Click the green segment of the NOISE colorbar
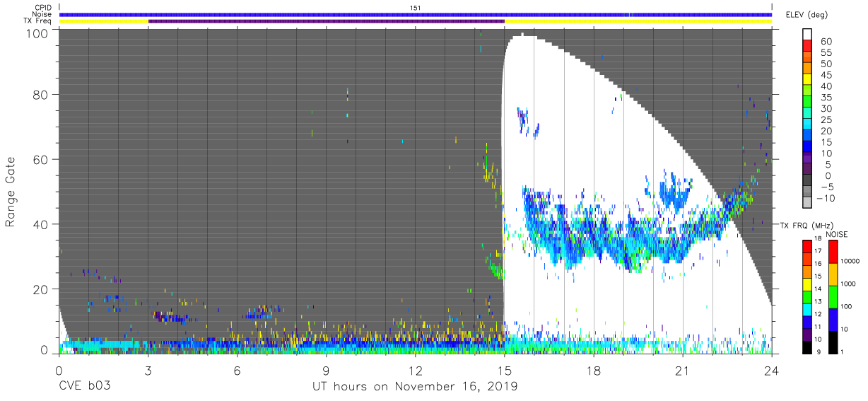Image resolution: width=868 pixels, height=401 pixels. pyautogui.click(x=833, y=296)
